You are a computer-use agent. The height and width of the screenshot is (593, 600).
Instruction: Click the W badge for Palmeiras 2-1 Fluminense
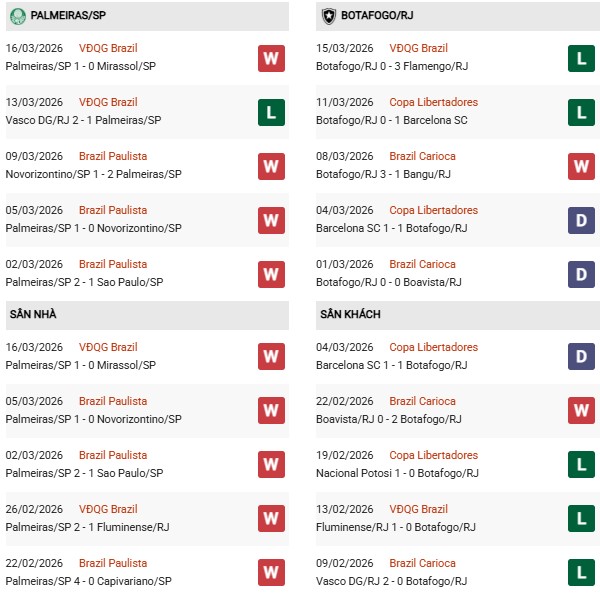pos(271,519)
